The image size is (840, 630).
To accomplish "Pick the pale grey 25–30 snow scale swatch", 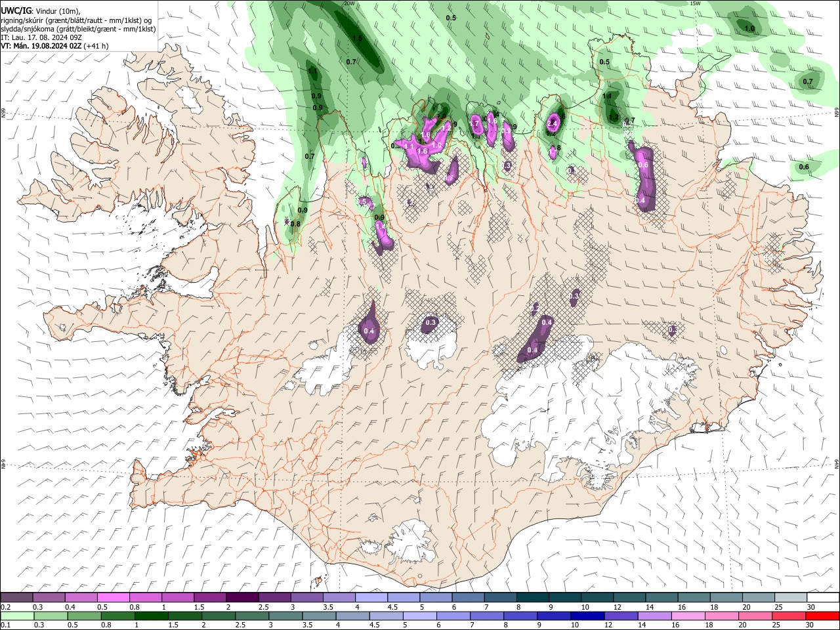I will [790, 597].
